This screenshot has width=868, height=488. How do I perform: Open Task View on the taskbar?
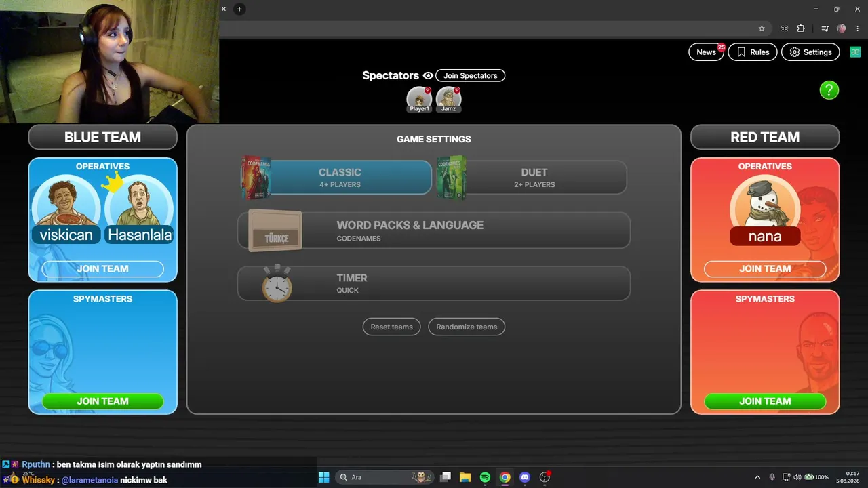(446, 477)
